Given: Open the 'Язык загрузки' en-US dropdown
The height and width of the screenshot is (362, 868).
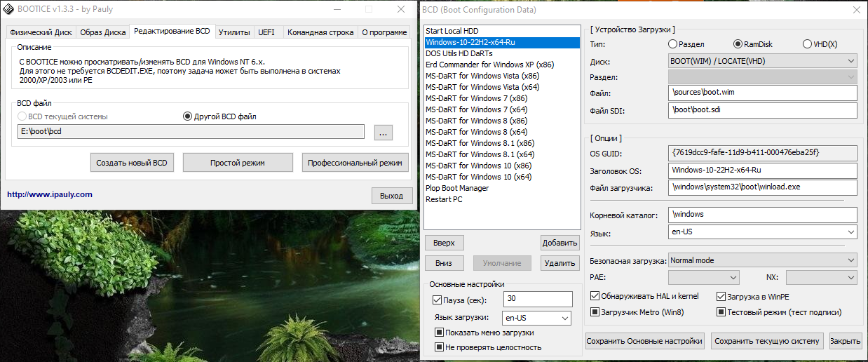Looking at the screenshot, I should pyautogui.click(x=537, y=318).
